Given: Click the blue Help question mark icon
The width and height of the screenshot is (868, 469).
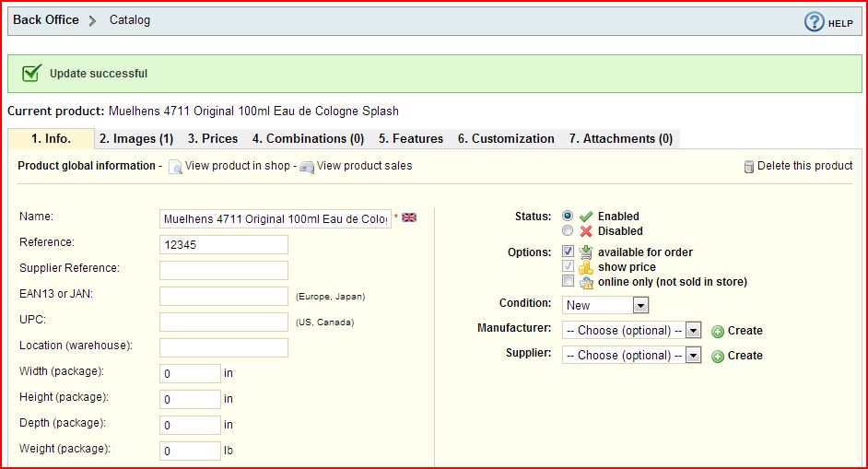Looking at the screenshot, I should coord(814,22).
